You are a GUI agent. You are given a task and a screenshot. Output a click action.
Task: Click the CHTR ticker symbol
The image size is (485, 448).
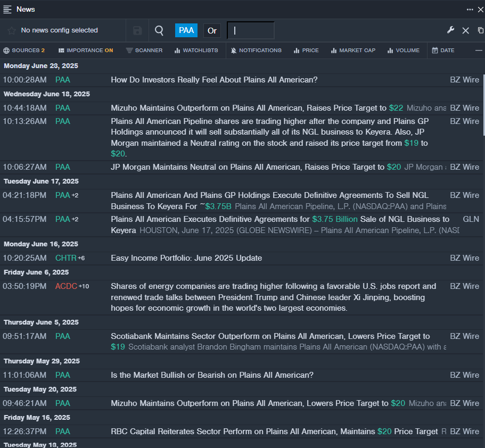pos(66,258)
